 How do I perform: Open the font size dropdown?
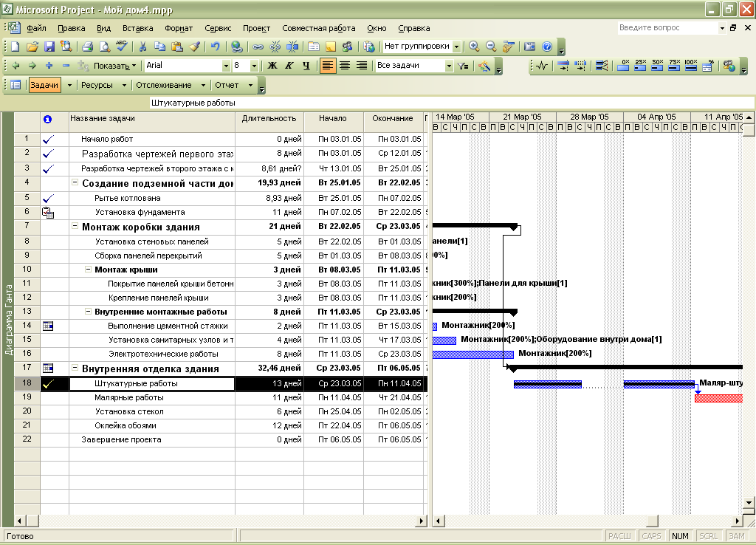(x=254, y=66)
